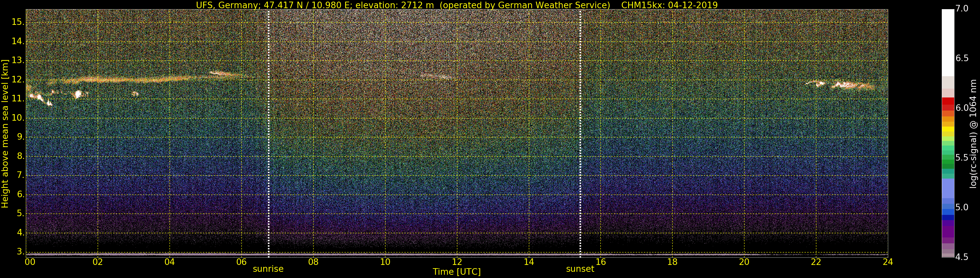980x278 pixels.
Task: Select the 24 tick at time axis end
Action: (888, 262)
